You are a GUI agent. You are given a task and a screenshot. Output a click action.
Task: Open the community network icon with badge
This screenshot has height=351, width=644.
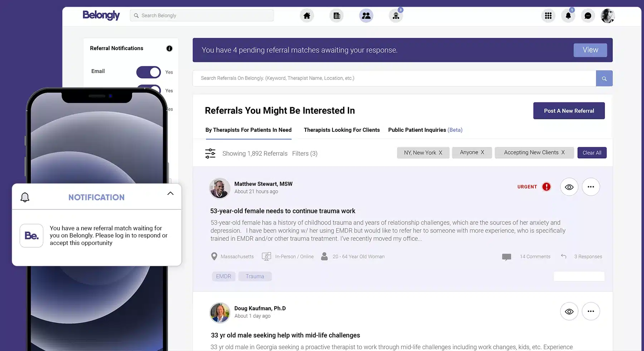point(396,16)
